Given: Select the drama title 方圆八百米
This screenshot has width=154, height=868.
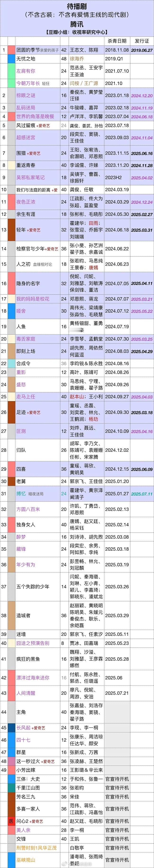Looking at the screenshot, I should tap(28, 509).
